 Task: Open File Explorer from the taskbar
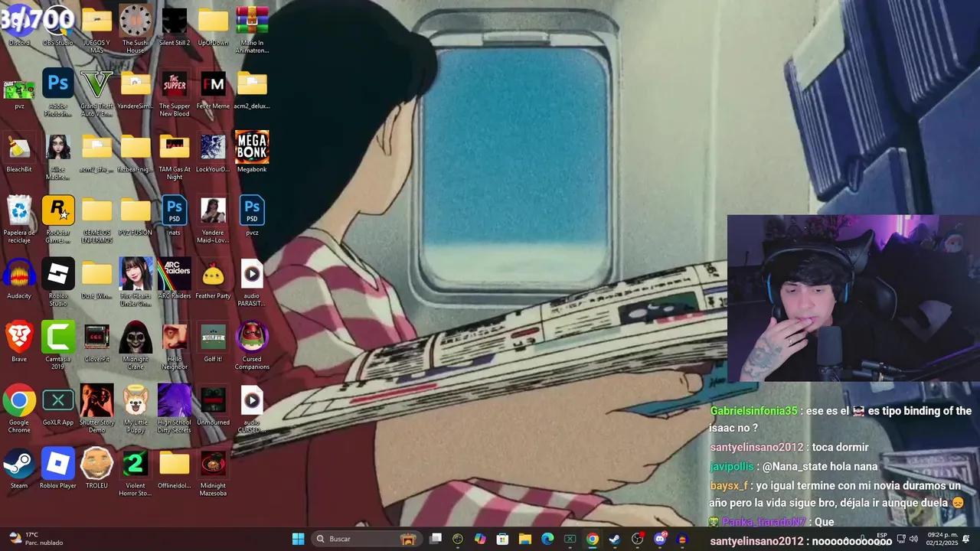click(525, 539)
